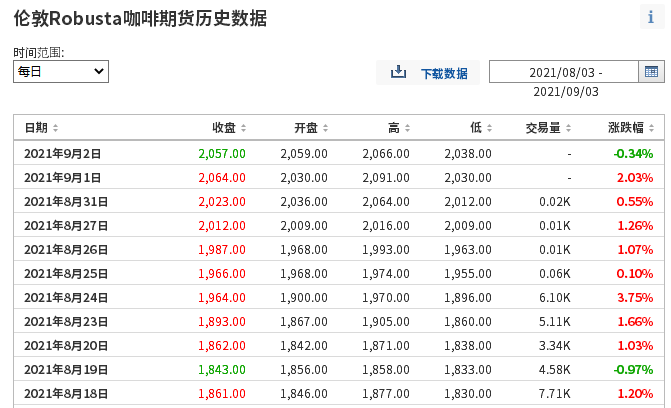Viewport: 671px width, 408px height.
Task: Click the 下载数据 download link
Action: coord(444,73)
